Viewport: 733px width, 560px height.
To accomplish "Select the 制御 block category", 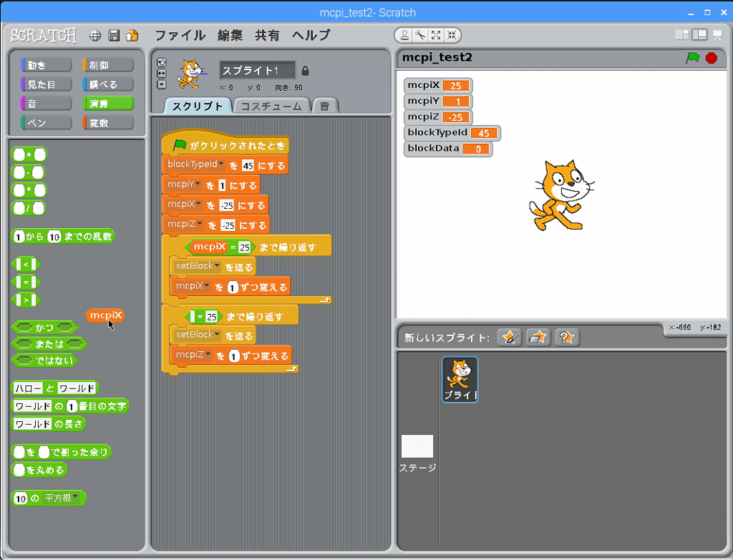I will click(x=107, y=65).
